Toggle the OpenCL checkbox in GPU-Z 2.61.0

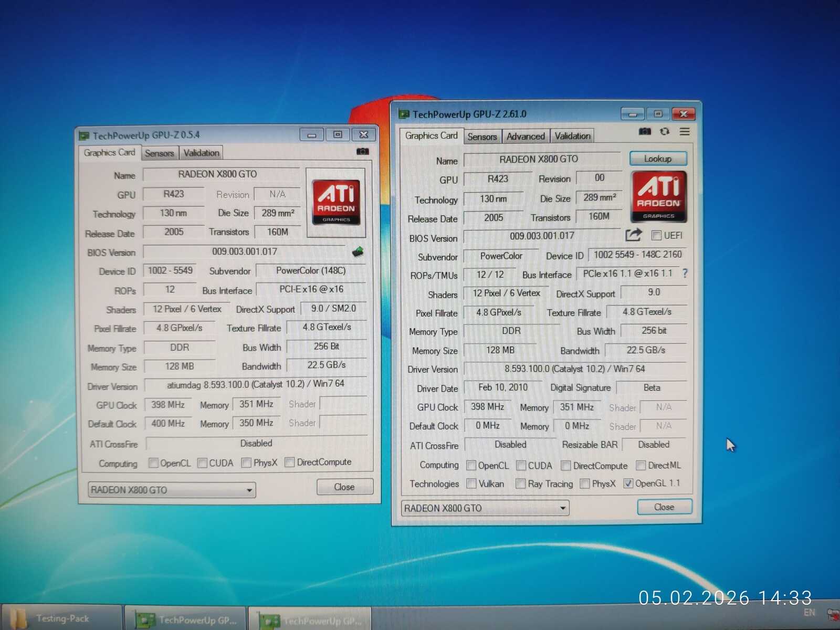[x=471, y=465]
